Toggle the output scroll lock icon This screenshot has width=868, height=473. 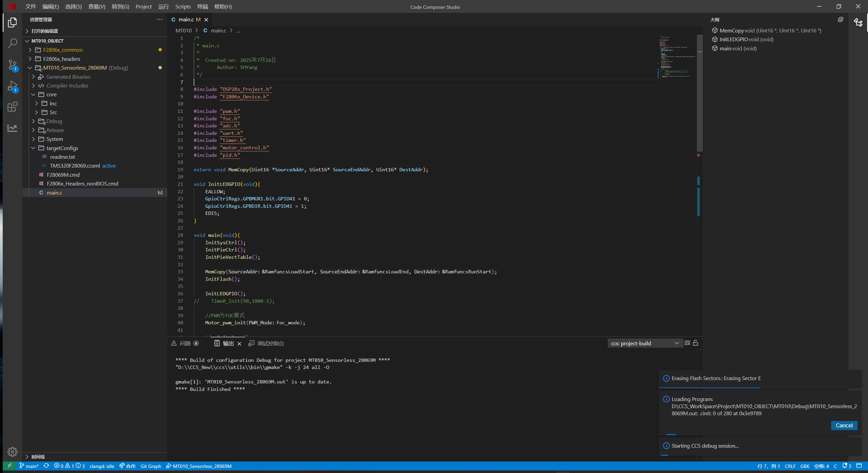695,343
